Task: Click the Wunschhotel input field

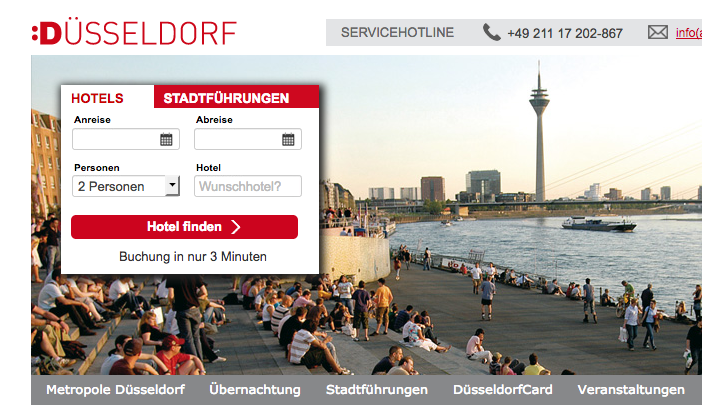Action: tap(248, 186)
